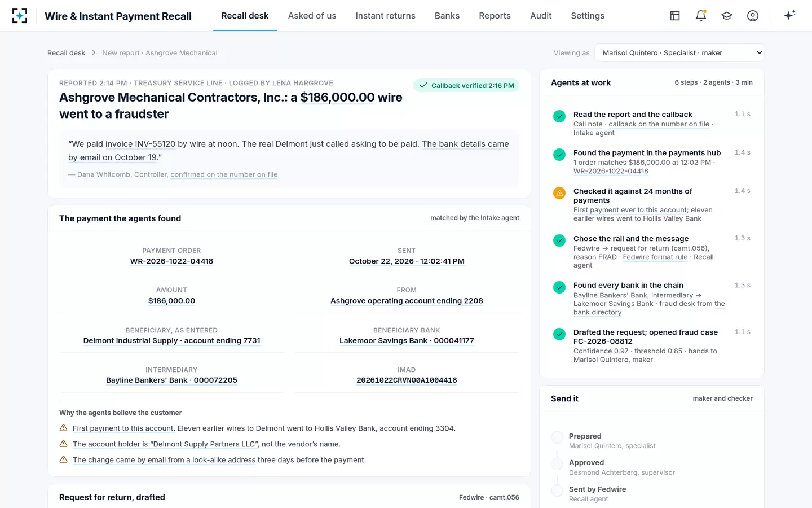
Task: Open the training cap icon
Action: pyautogui.click(x=727, y=16)
